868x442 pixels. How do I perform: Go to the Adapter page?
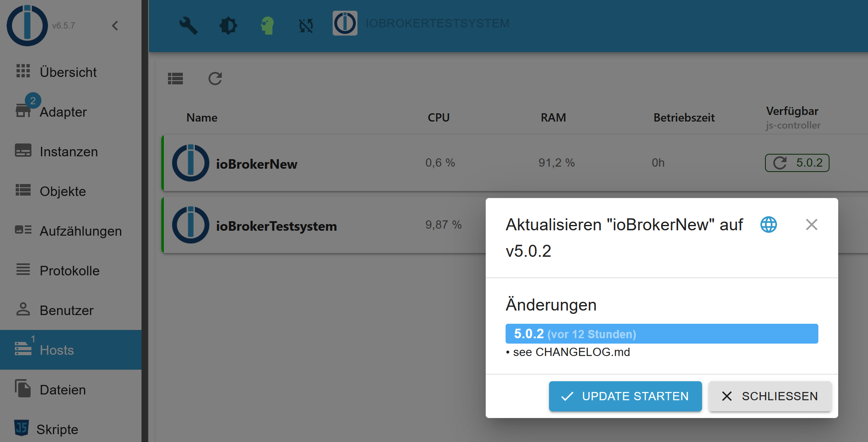click(x=63, y=112)
